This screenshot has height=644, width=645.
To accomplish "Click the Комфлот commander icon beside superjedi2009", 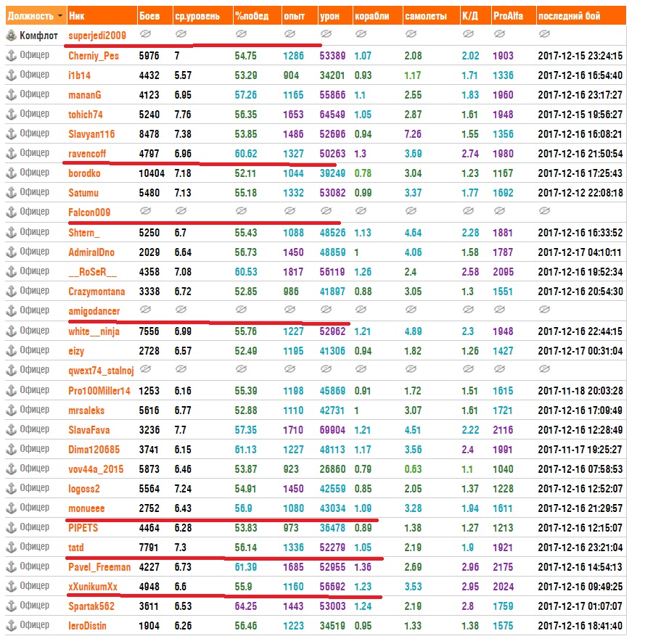I will 11,36.
